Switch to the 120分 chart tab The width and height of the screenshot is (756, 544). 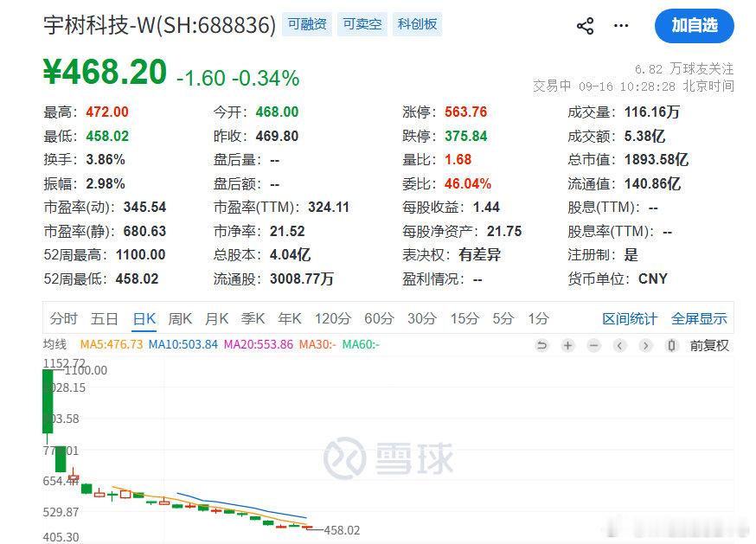coord(333,318)
